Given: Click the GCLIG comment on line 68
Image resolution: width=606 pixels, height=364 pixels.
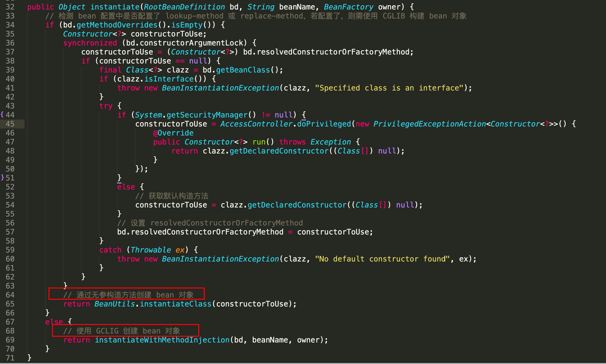Looking at the screenshot, I should [x=122, y=331].
